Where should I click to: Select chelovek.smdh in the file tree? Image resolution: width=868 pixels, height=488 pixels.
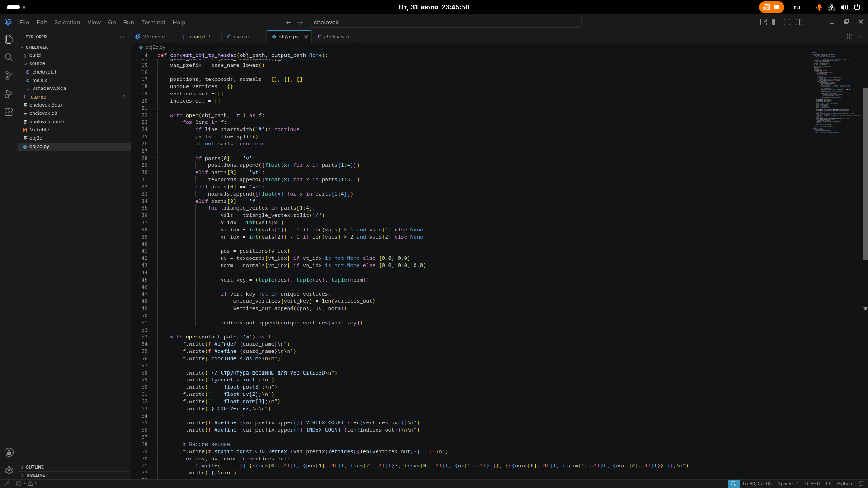(x=75, y=122)
